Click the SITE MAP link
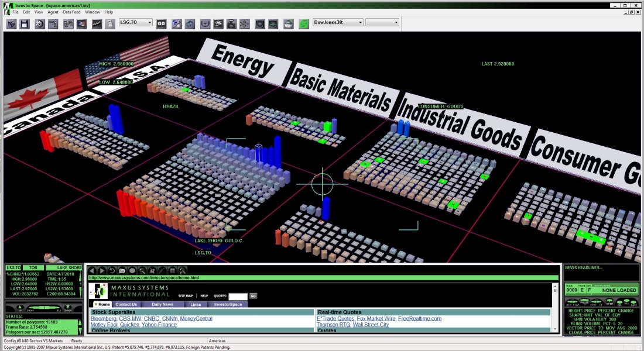 coord(185,295)
